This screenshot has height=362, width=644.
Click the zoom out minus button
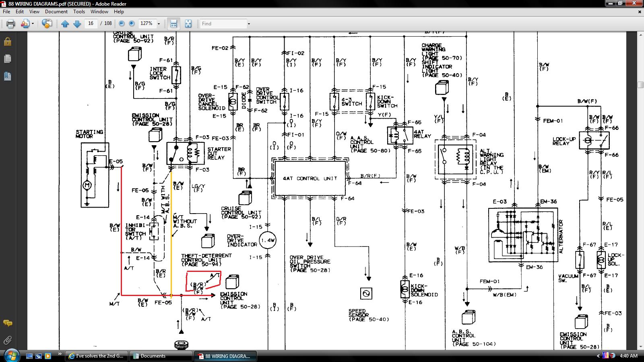click(x=122, y=24)
